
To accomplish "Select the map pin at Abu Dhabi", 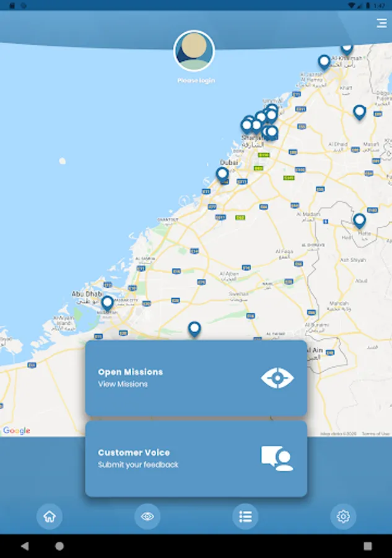I will pos(107,304).
